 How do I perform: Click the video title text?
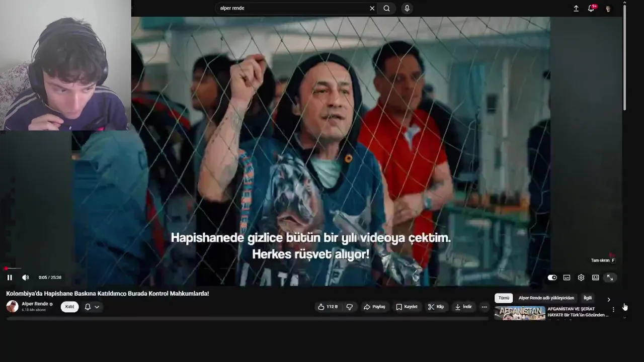(108, 294)
